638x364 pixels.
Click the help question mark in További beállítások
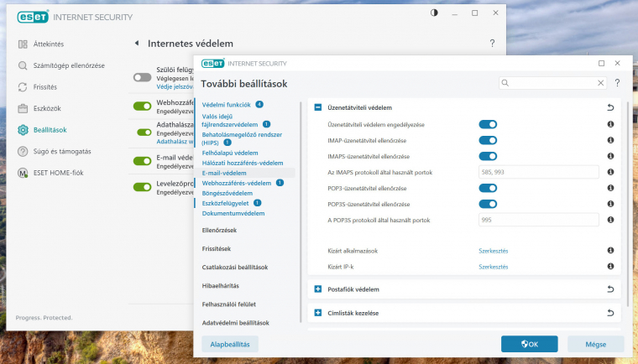pos(617,83)
